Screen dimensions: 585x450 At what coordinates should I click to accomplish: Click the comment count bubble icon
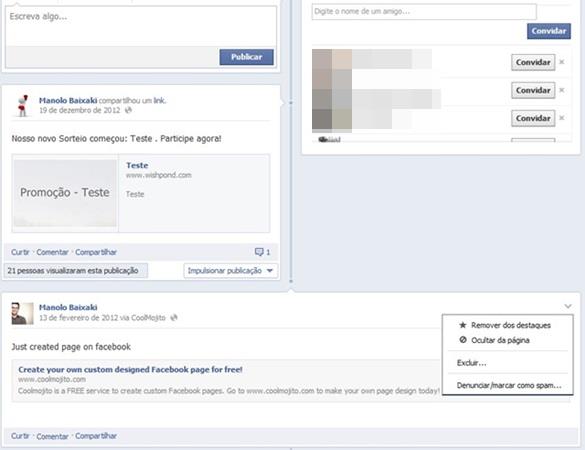pos(259,252)
